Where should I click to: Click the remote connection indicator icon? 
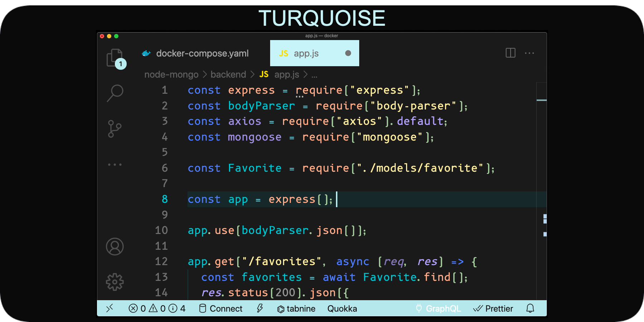click(110, 308)
